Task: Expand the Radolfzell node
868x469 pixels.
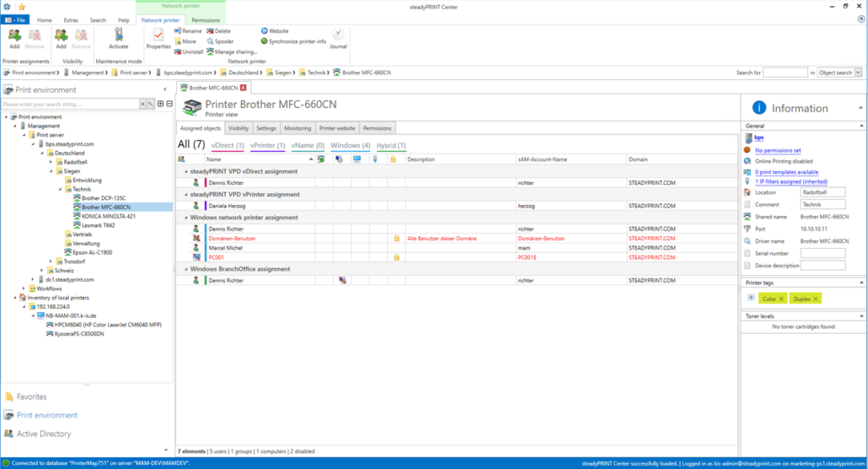Action: pos(51,162)
